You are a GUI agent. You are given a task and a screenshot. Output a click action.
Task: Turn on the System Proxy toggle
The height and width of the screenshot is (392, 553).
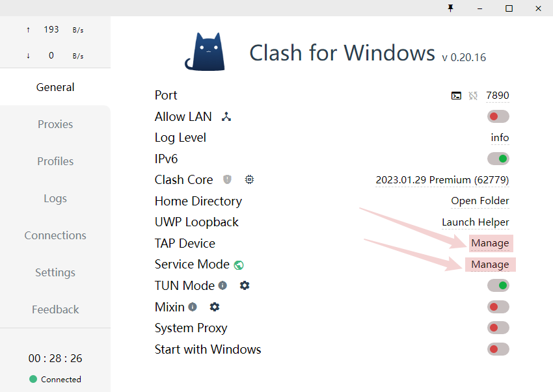[498, 328]
